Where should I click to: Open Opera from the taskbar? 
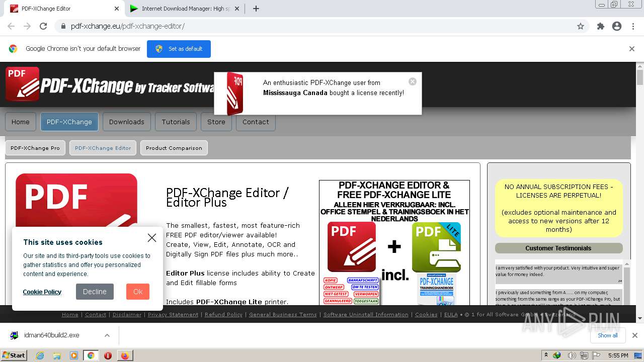click(108, 355)
